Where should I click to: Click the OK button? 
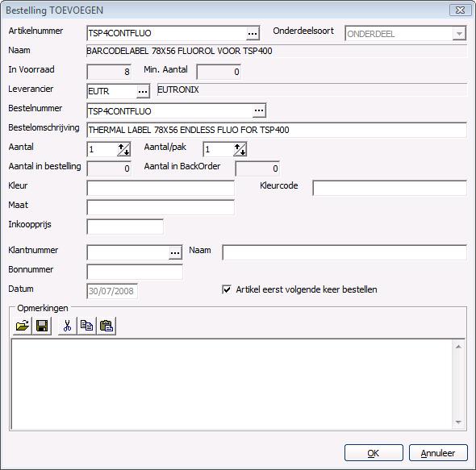[374, 453]
